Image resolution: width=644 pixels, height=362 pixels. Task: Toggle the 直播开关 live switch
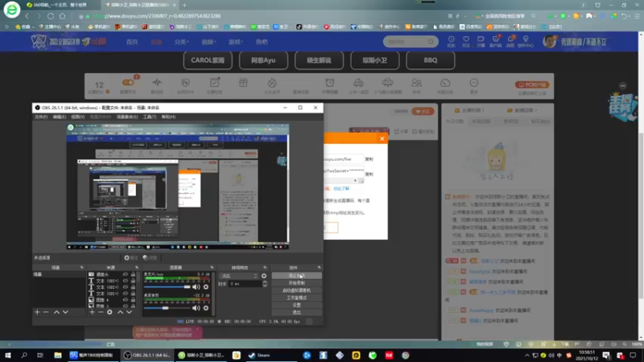tap(128, 83)
